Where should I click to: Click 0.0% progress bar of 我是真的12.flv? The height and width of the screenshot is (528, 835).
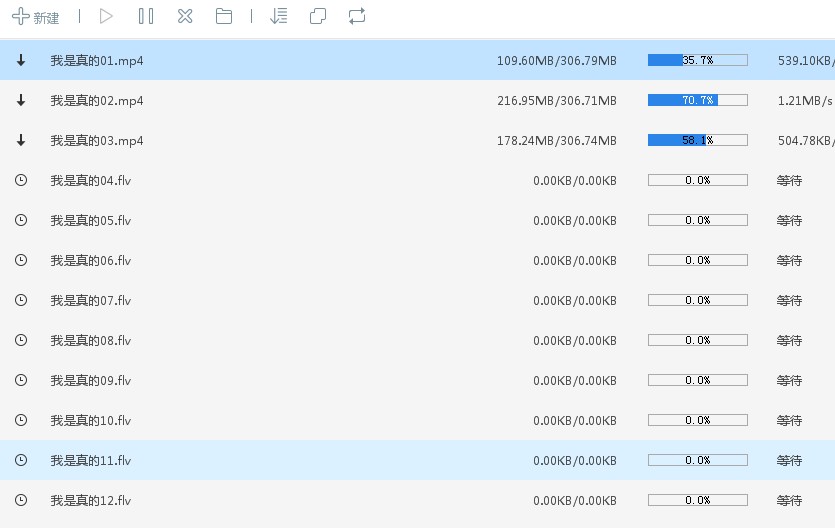[698, 500]
